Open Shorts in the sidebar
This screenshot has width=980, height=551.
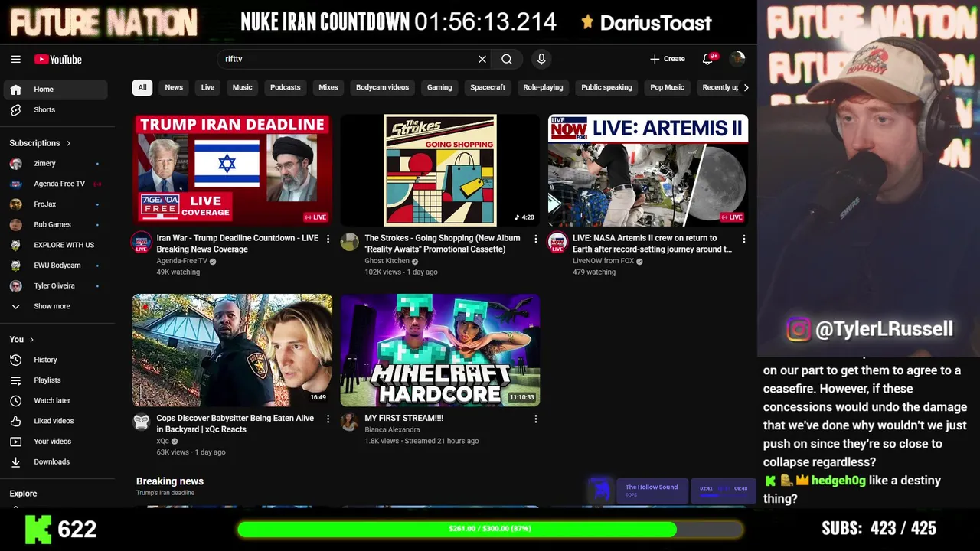pyautogui.click(x=55, y=109)
